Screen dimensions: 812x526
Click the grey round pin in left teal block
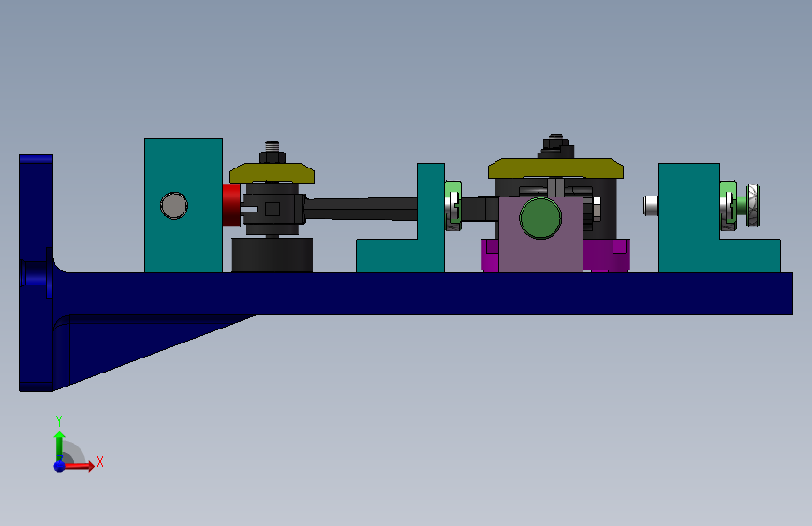[x=174, y=206]
